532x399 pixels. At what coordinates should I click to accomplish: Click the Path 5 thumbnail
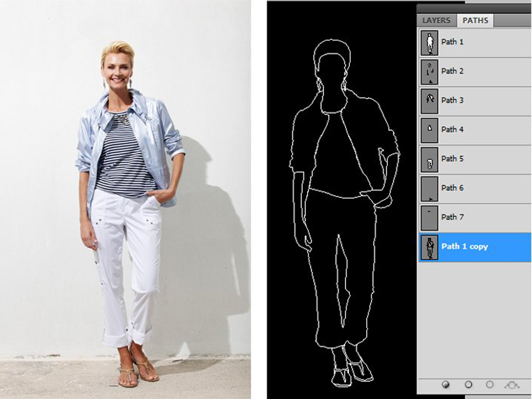click(430, 160)
